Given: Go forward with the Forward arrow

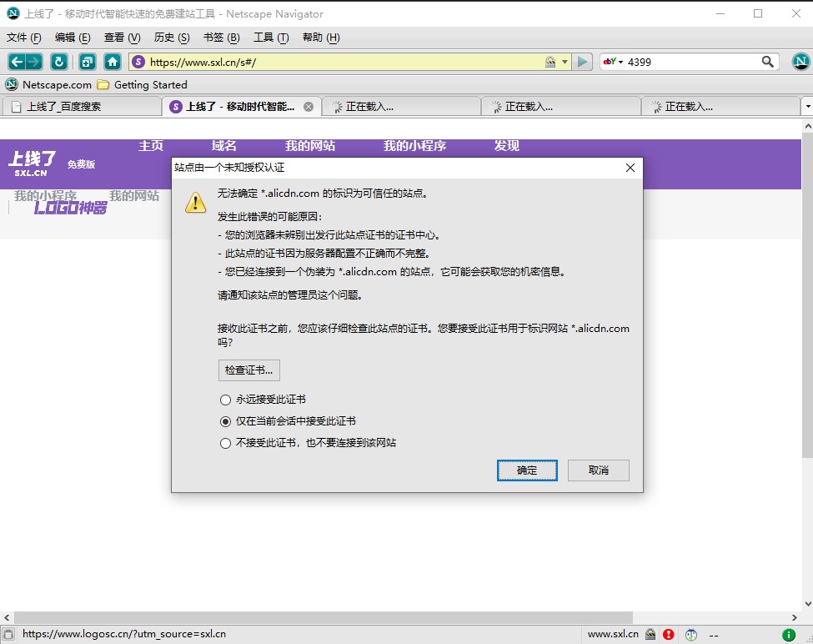Looking at the screenshot, I should 33,63.
